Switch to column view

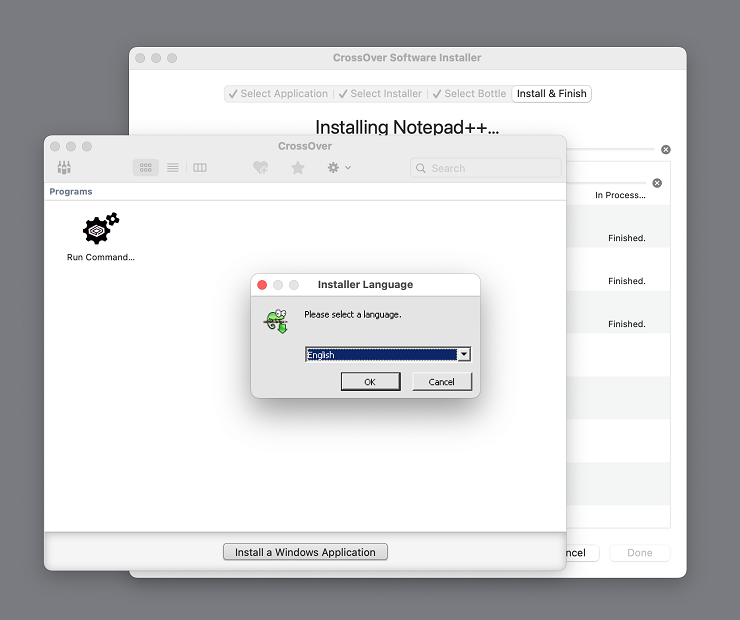(200, 168)
